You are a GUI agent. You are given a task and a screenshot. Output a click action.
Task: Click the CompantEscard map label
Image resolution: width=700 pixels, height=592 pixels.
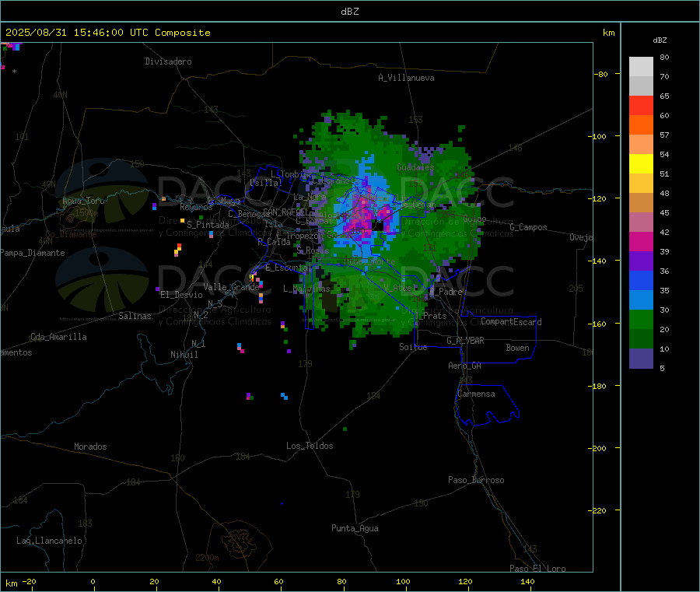click(511, 322)
